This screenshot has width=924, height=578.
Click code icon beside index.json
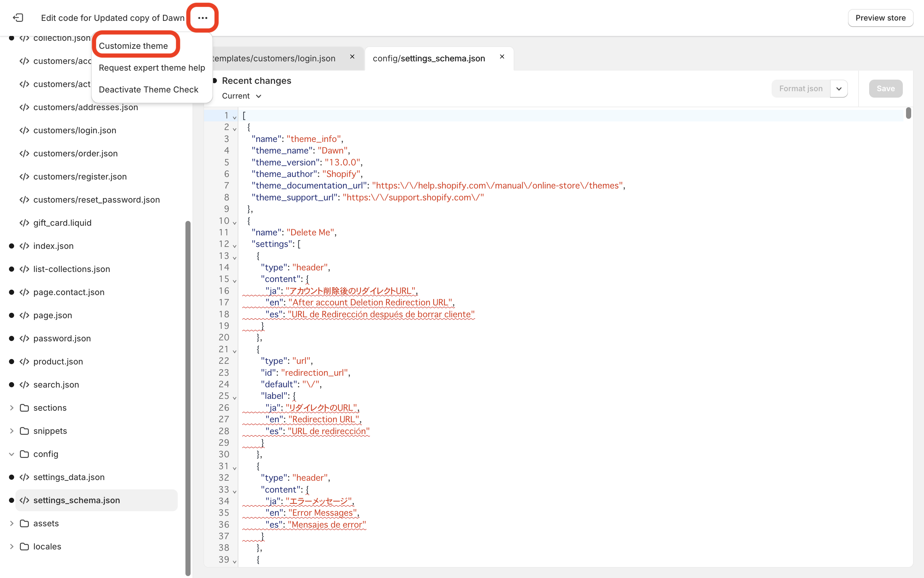[24, 246]
